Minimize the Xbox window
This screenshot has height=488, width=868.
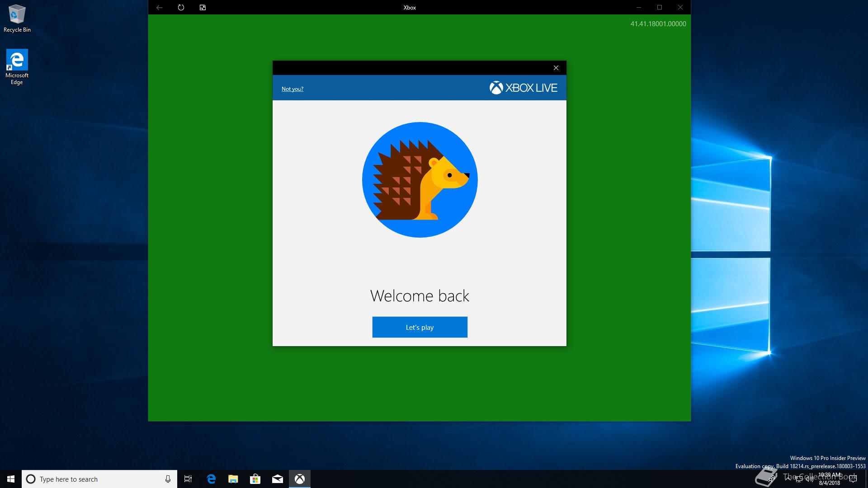point(639,7)
